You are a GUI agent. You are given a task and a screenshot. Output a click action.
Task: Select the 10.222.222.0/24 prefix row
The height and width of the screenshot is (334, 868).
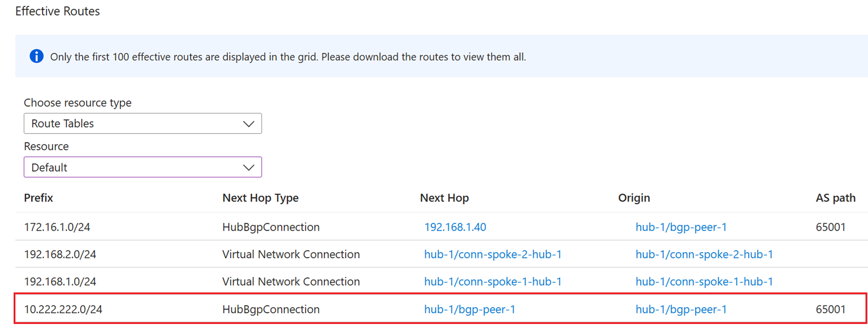[63, 309]
